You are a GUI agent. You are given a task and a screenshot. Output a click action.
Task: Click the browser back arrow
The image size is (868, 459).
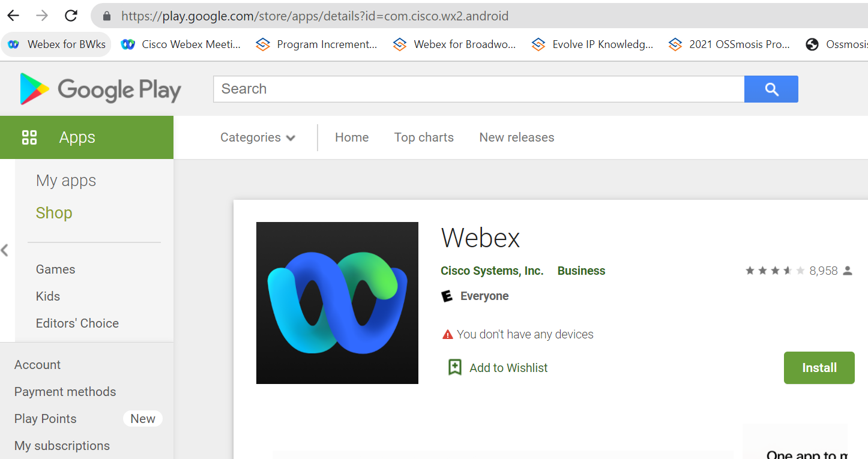[x=13, y=16]
